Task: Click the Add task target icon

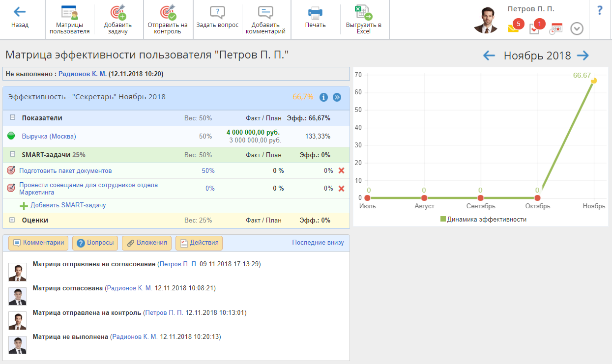Action: point(118,12)
